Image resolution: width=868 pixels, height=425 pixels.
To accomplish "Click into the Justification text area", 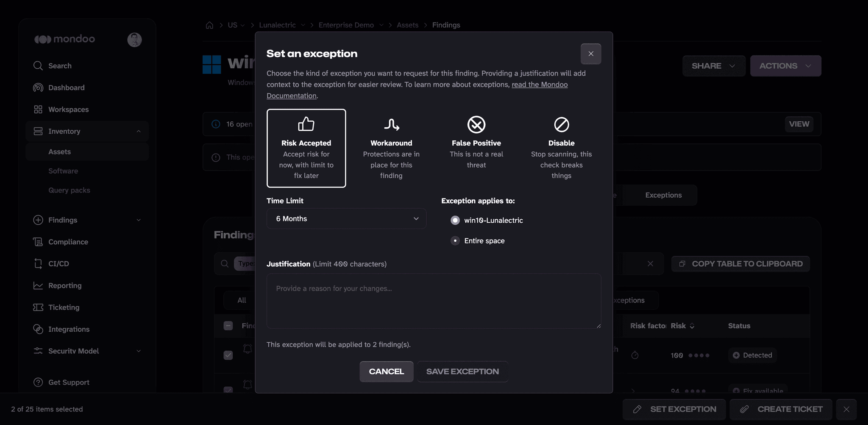I will point(434,301).
